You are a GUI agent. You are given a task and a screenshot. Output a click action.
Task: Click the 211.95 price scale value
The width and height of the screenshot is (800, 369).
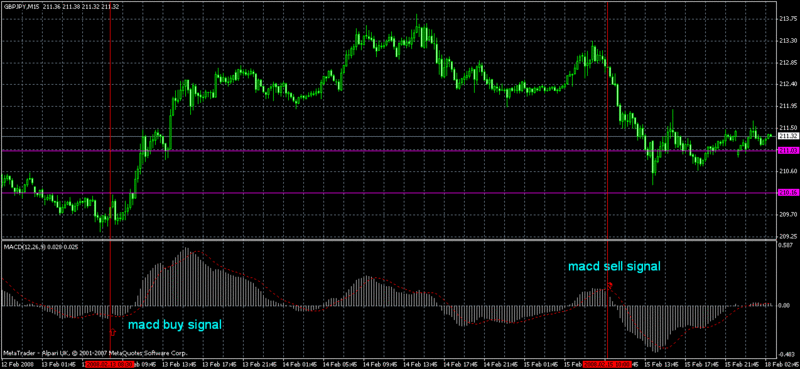click(788, 106)
